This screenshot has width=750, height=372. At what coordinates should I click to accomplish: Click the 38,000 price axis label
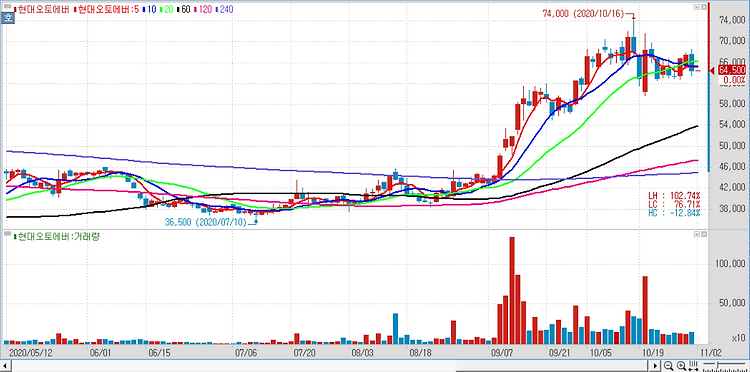tap(733, 208)
